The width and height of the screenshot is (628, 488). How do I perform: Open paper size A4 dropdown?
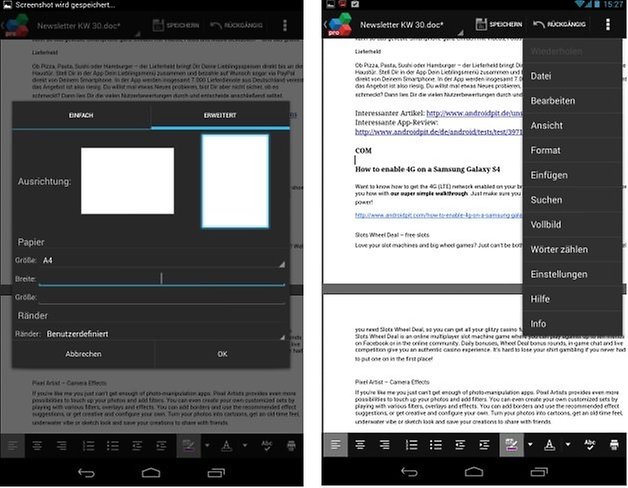click(162, 260)
